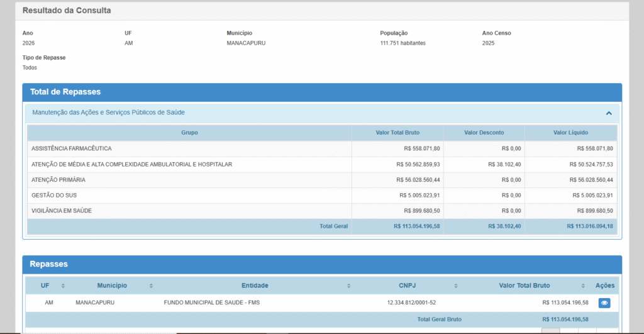The image size is (644, 334).
Task: Select FUNDO MUNICIPAL DE SAUDE - FMS entry
Action: pos(211,303)
